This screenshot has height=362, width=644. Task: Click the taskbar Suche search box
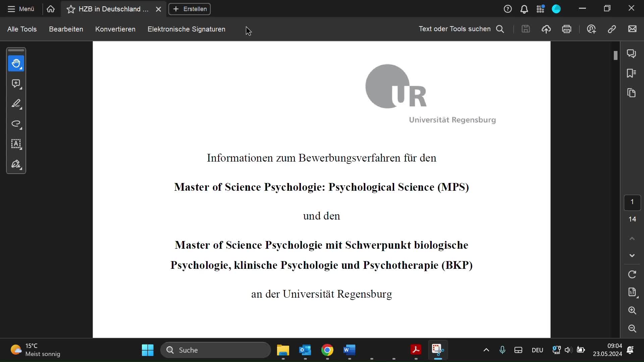pos(216,350)
